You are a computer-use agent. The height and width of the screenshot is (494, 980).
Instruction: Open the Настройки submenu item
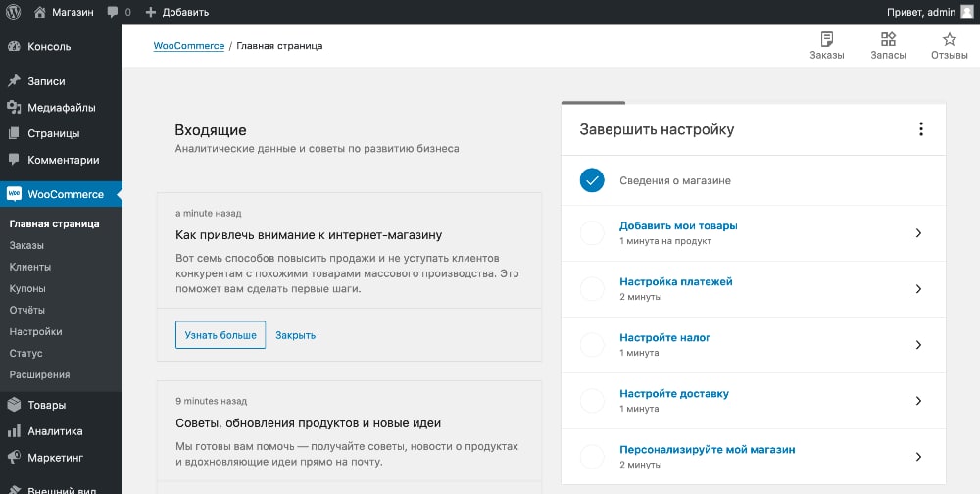[x=35, y=332]
